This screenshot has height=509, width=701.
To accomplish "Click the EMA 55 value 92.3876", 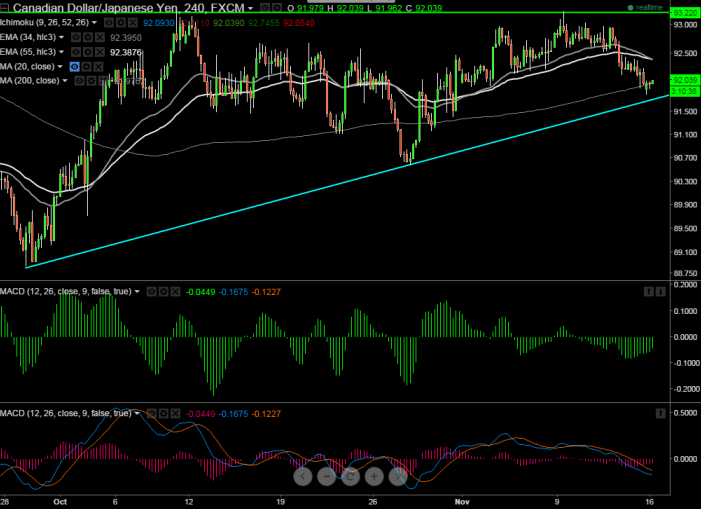I will [x=126, y=53].
